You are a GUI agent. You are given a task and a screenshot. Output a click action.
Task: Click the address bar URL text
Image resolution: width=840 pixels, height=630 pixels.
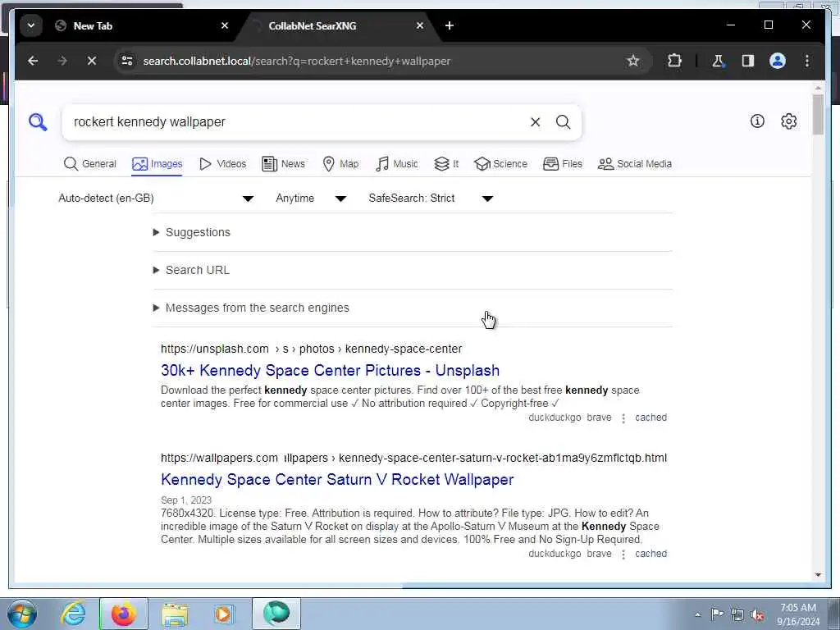(x=297, y=61)
